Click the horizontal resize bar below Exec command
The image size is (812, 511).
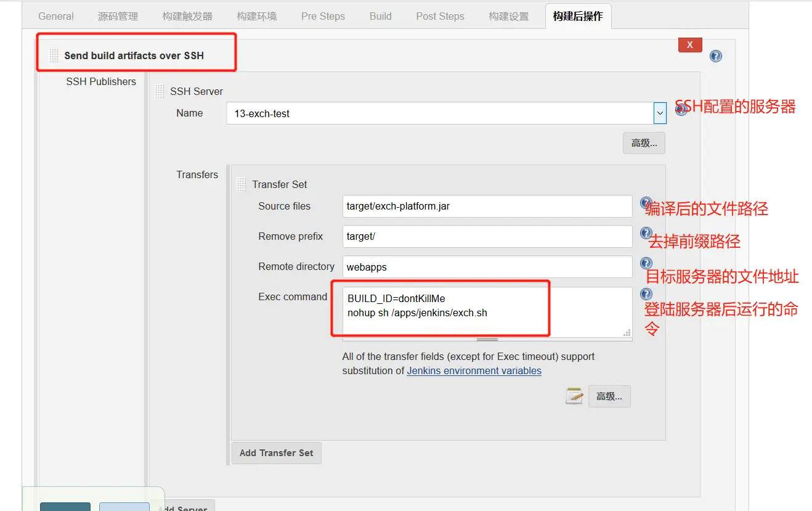(x=487, y=339)
